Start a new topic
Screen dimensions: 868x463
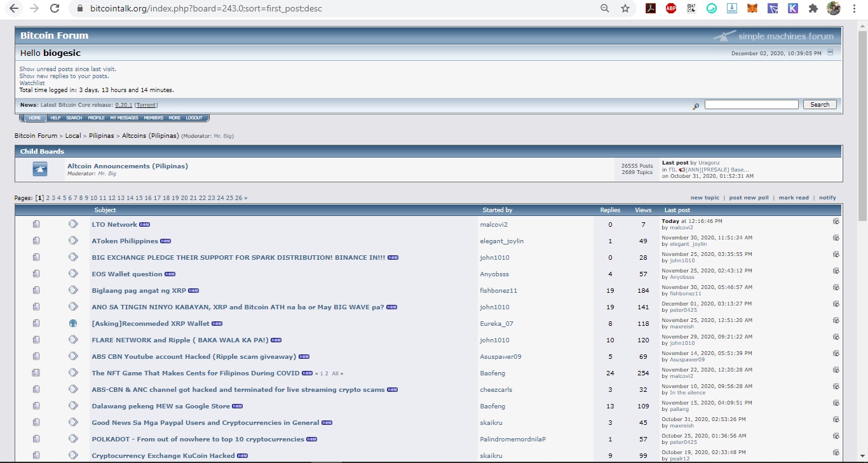tap(705, 198)
